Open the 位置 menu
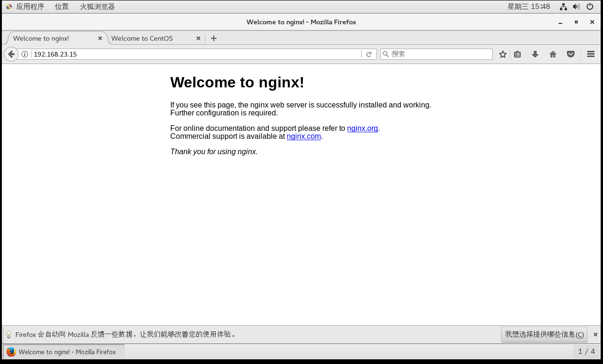Viewport: 603px width, 364px height. [62, 7]
